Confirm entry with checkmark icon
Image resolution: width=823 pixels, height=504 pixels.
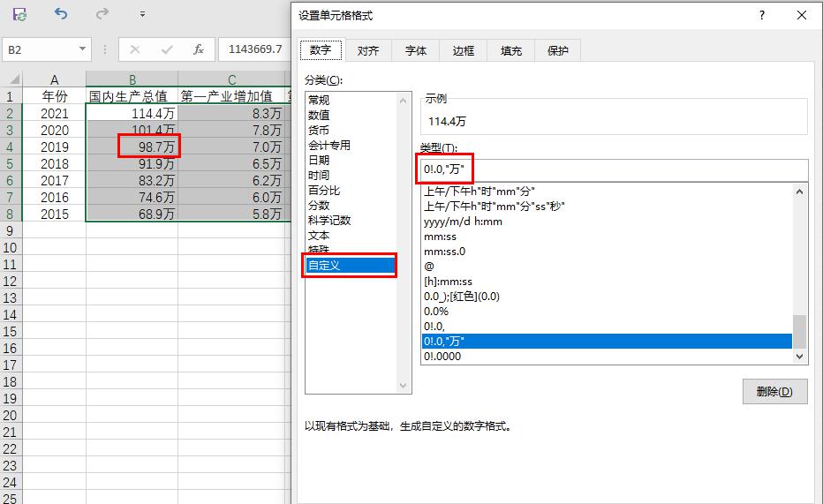pyautogui.click(x=167, y=49)
